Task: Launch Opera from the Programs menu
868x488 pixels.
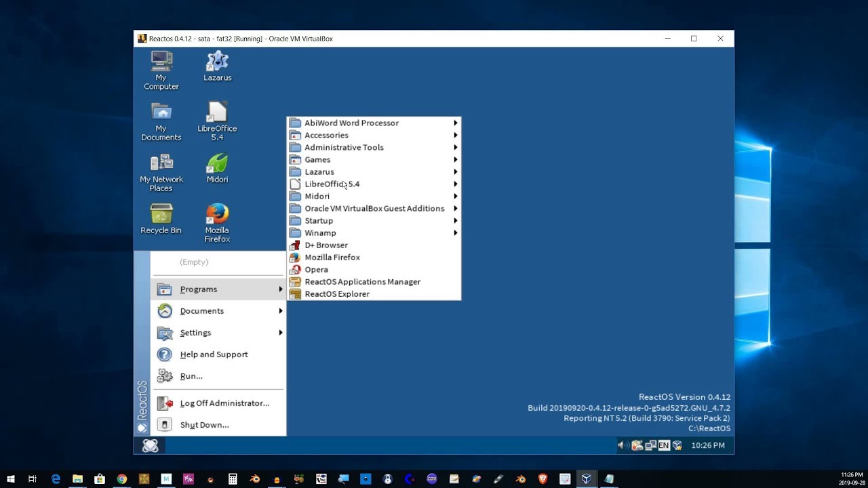Action: (374, 270)
